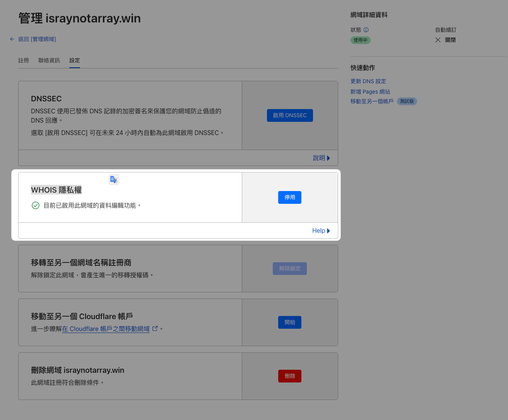Image resolution: width=508 pixels, height=420 pixels.
Task: Click the Google Translate popup icon
Action: pyautogui.click(x=114, y=179)
